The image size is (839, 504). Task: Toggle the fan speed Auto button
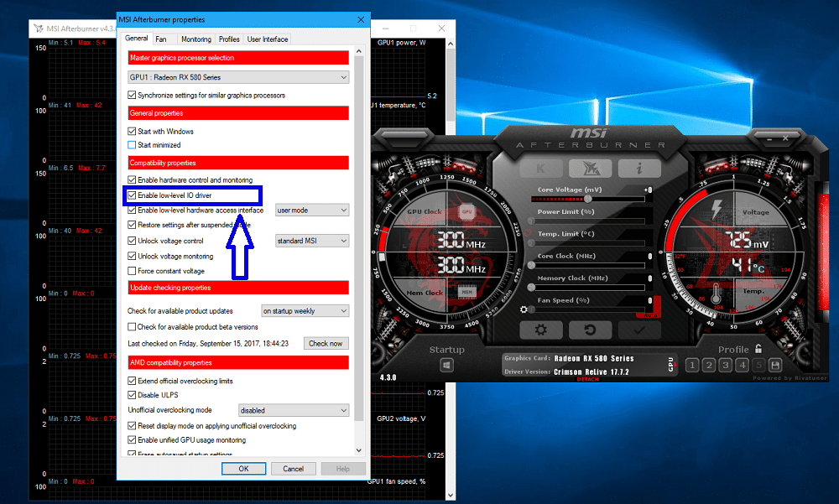click(x=651, y=315)
